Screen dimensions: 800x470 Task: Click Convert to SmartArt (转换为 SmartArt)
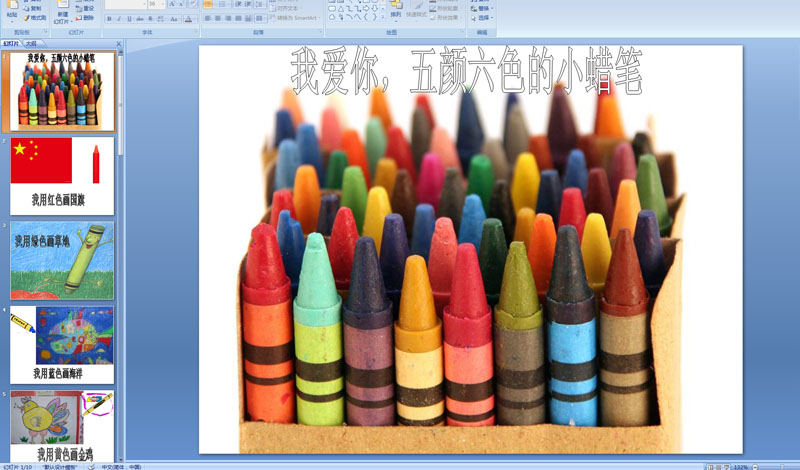pyautogui.click(x=295, y=18)
